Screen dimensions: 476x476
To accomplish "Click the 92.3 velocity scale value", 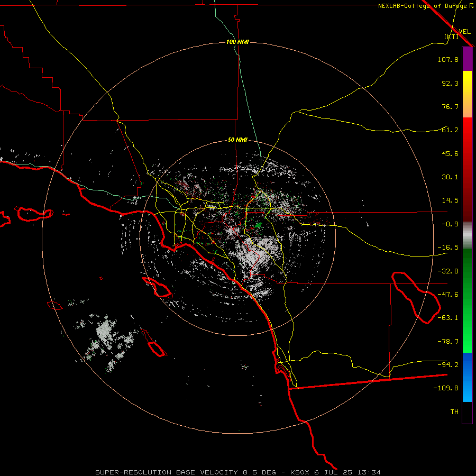I will point(450,83).
